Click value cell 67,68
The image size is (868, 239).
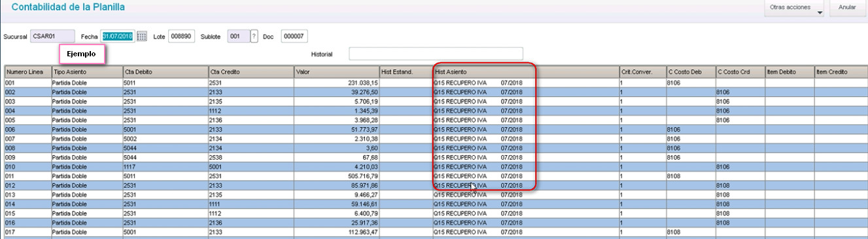tap(336, 158)
